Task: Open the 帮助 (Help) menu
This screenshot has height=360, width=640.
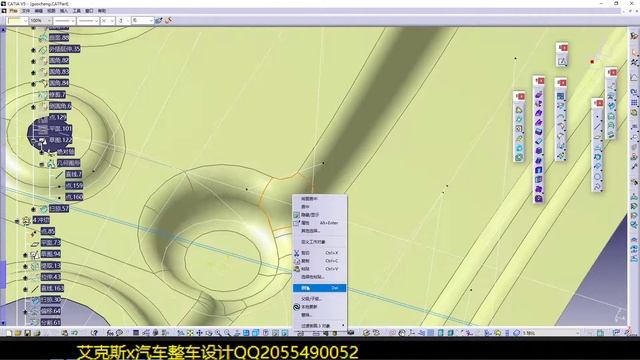Action: pyautogui.click(x=102, y=11)
